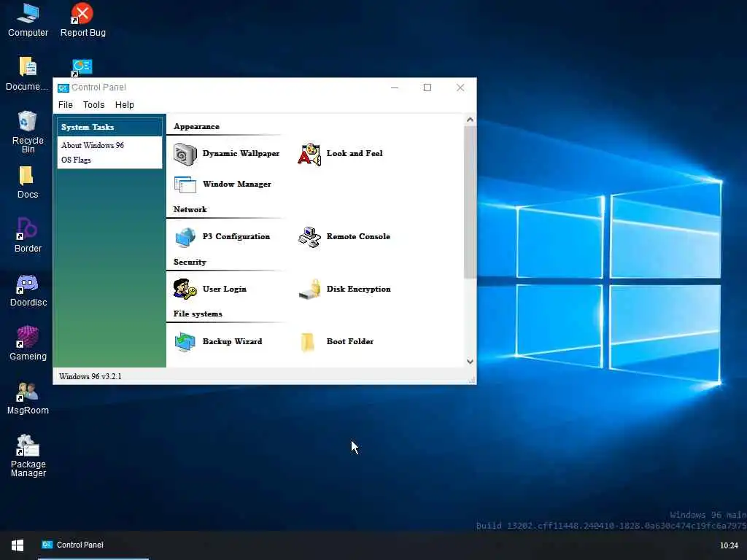Click the Backup Wizard label
The image size is (747, 560).
click(x=232, y=341)
